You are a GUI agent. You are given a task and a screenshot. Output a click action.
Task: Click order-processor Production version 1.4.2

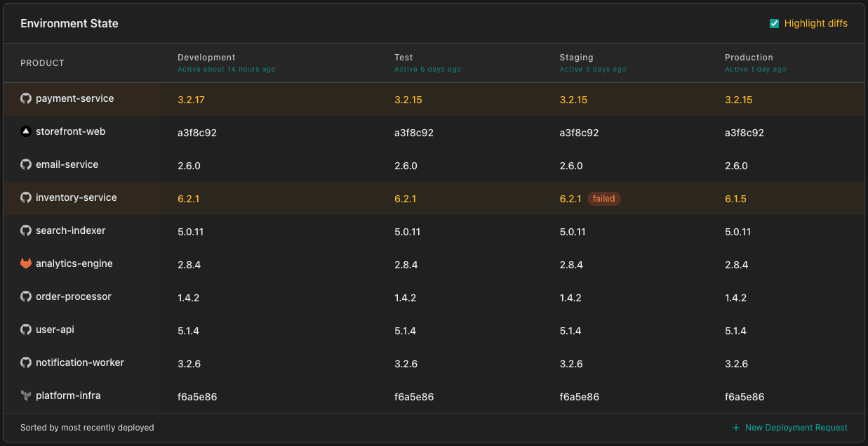pyautogui.click(x=736, y=298)
